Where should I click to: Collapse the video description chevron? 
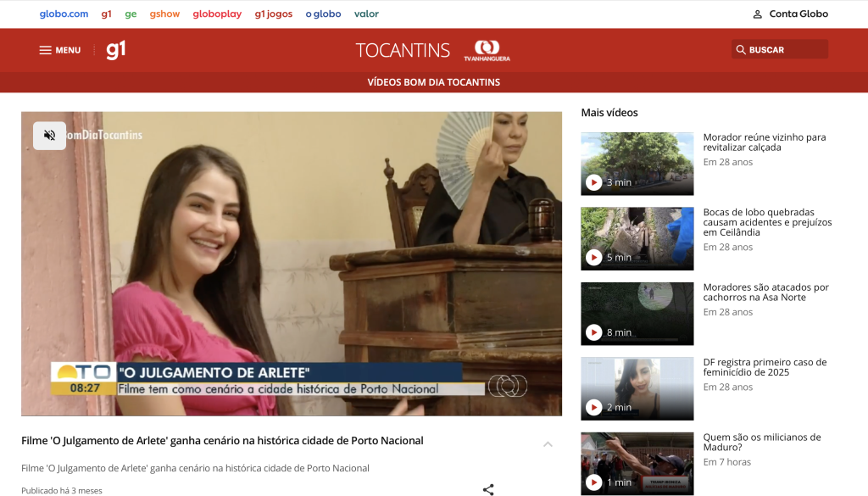coord(548,444)
